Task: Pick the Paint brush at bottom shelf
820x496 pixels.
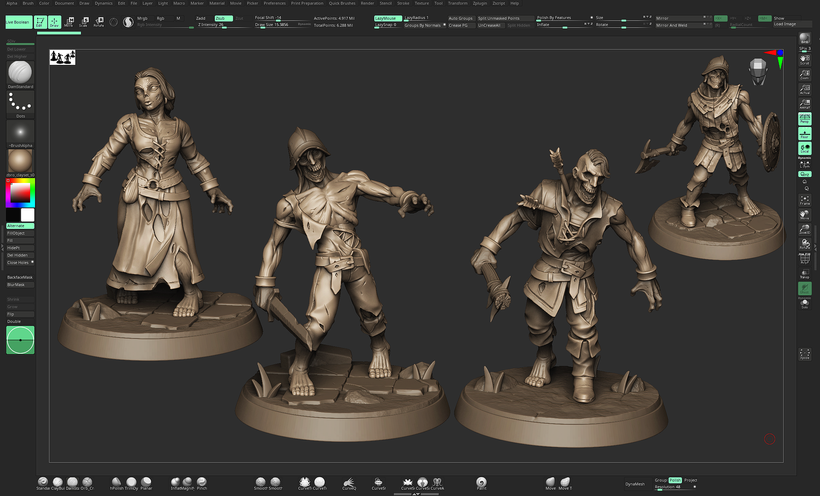Action: pos(481,482)
